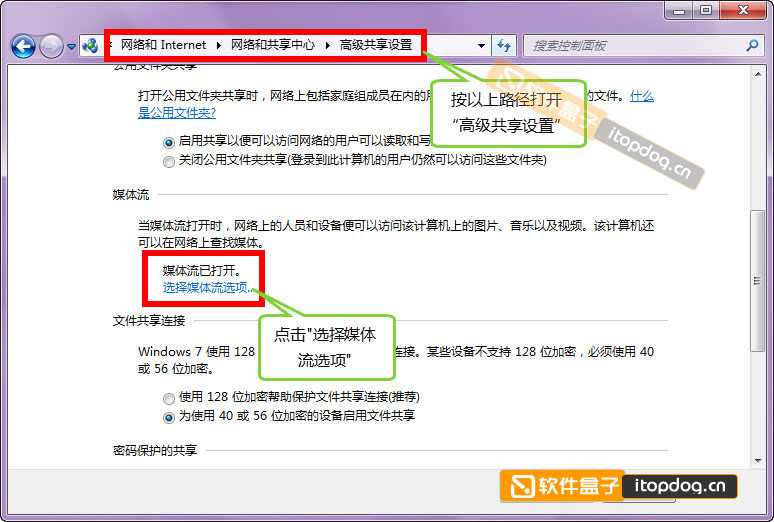774x522 pixels.
Task: Select 关闭公用文件夹共享 radio option
Action: point(168,160)
